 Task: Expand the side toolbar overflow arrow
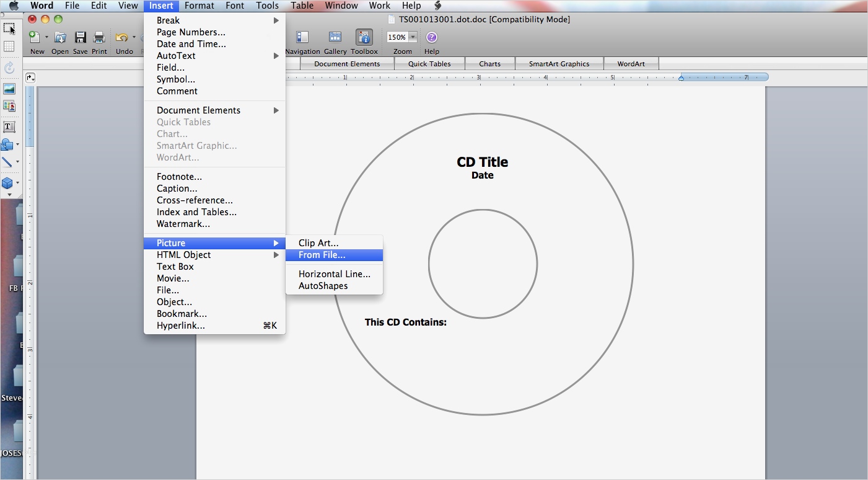(9, 195)
